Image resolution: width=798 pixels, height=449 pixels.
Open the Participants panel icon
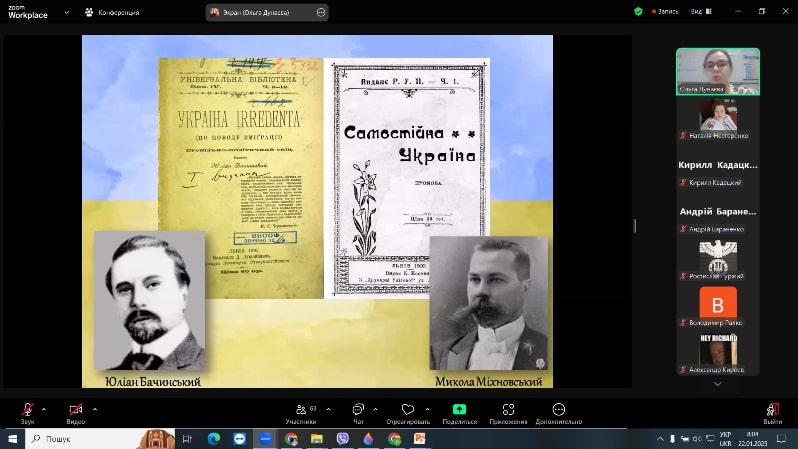point(301,409)
